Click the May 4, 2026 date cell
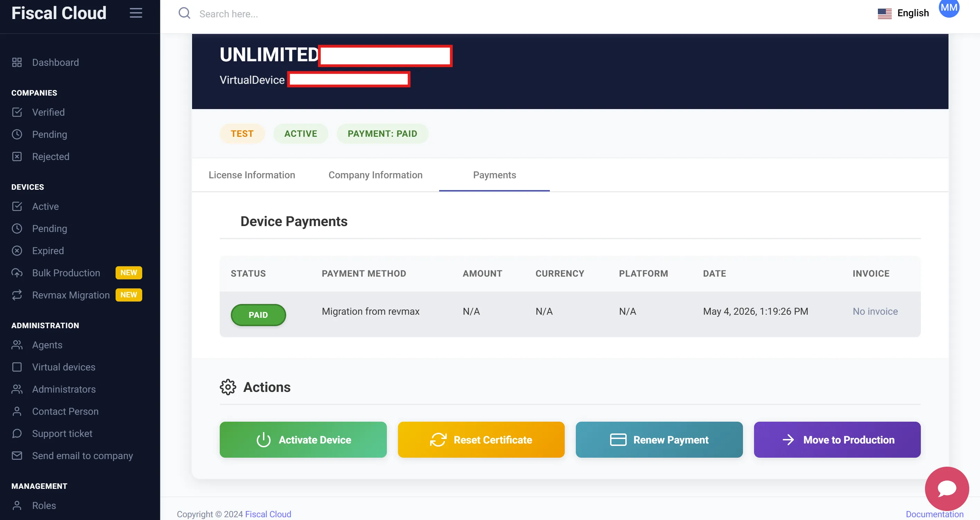980x520 pixels. coord(755,311)
